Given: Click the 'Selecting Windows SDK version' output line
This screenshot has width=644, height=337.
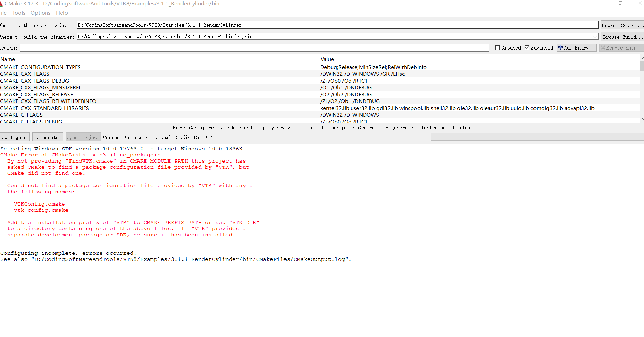Looking at the screenshot, I should (123, 149).
